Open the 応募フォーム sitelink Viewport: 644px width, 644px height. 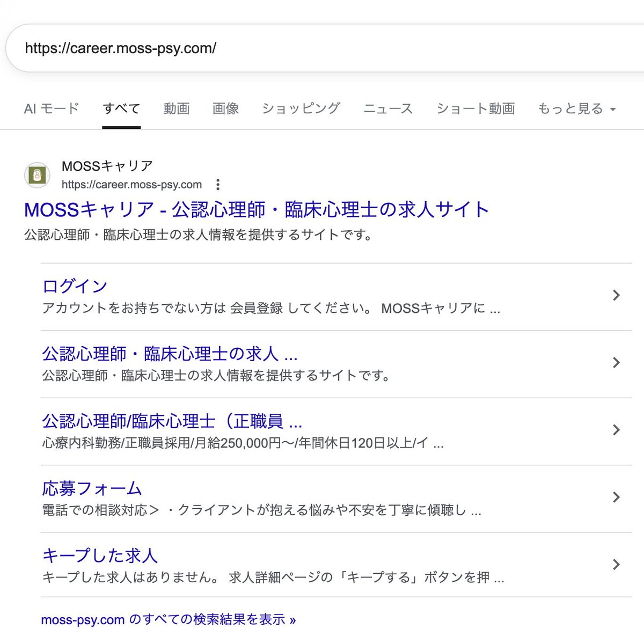tap(92, 488)
